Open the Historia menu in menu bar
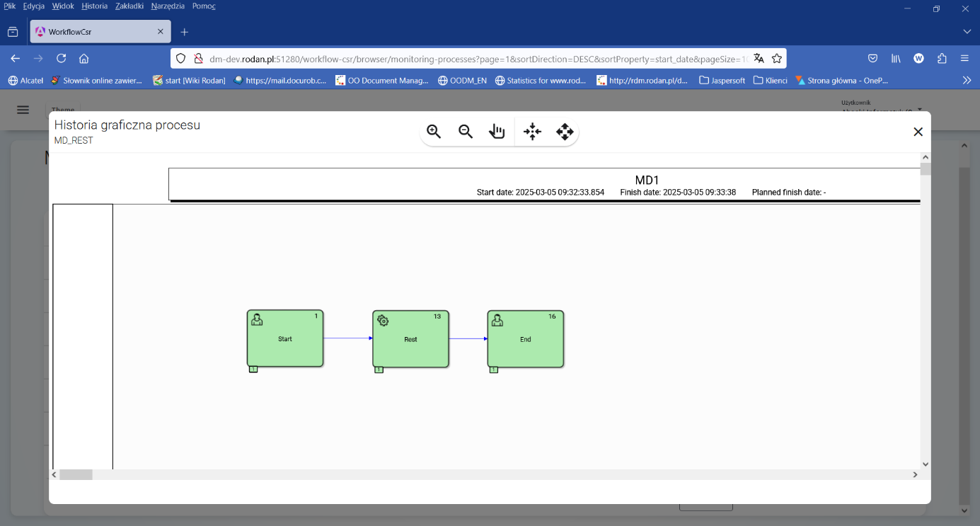The image size is (980, 526). [x=95, y=6]
